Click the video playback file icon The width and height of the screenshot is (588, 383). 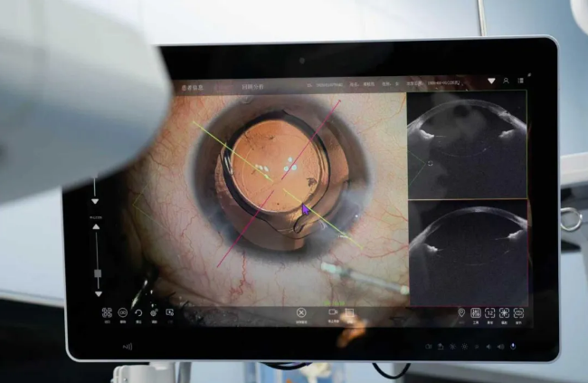(x=169, y=312)
